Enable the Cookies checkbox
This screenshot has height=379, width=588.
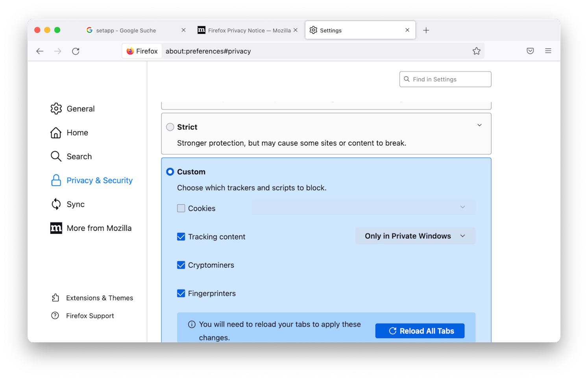click(x=181, y=208)
